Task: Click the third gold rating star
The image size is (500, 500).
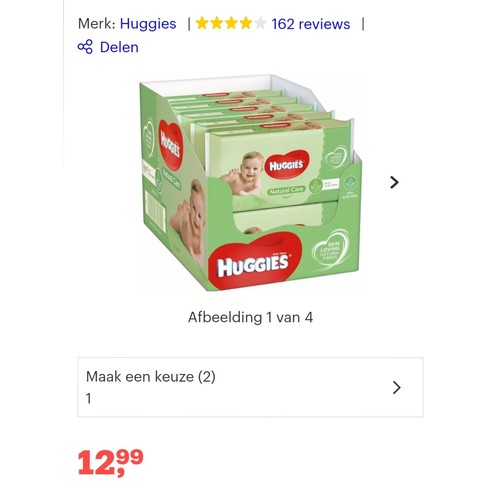Action: click(231, 24)
